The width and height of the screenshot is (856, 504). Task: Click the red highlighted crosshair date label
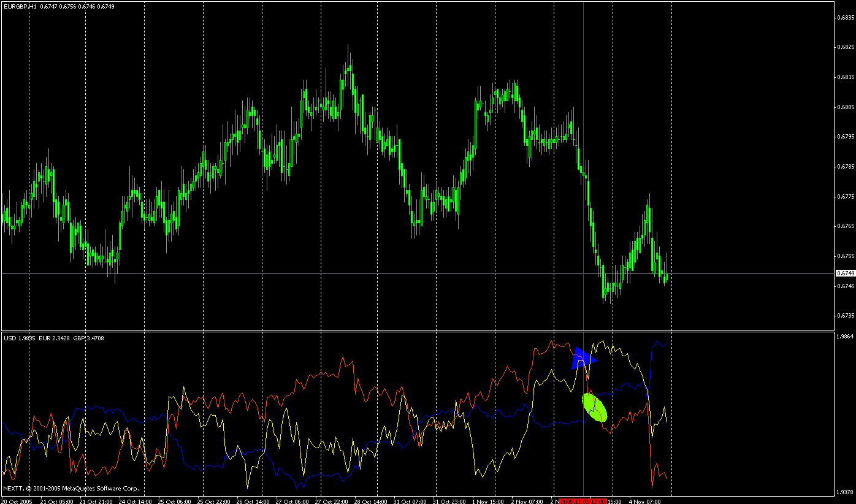point(583,501)
